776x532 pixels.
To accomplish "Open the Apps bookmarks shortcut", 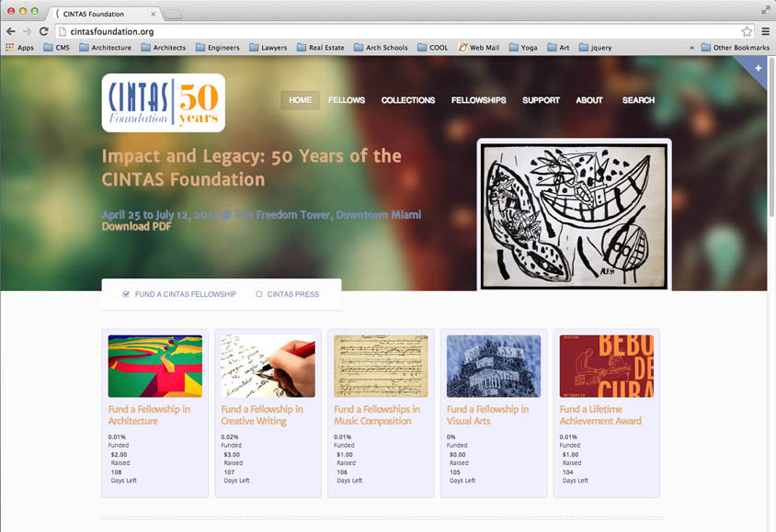I will point(20,48).
